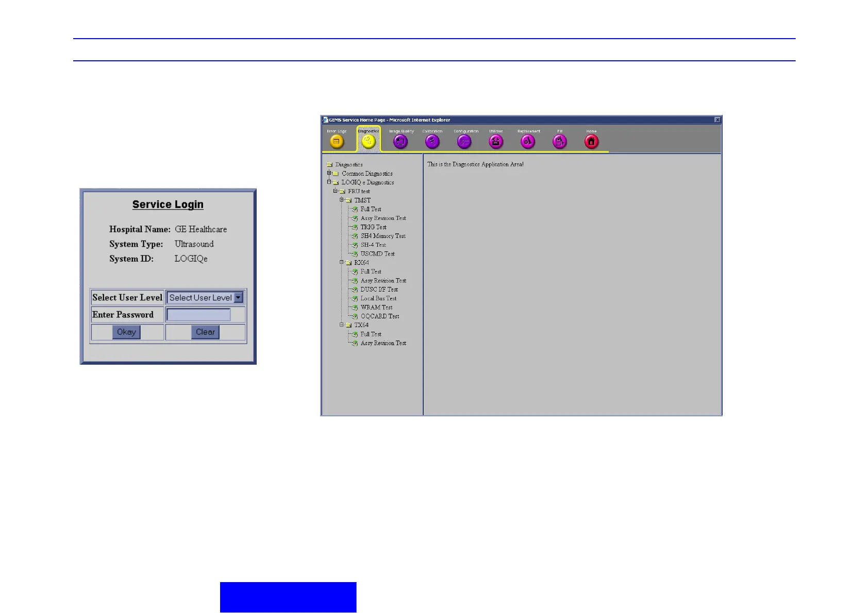Click the TMST Full Test leaf icon

pyautogui.click(x=355, y=210)
